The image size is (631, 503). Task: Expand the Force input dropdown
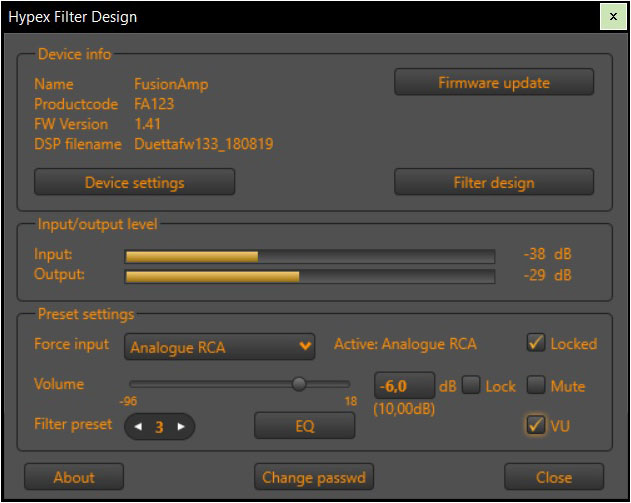coord(219,346)
